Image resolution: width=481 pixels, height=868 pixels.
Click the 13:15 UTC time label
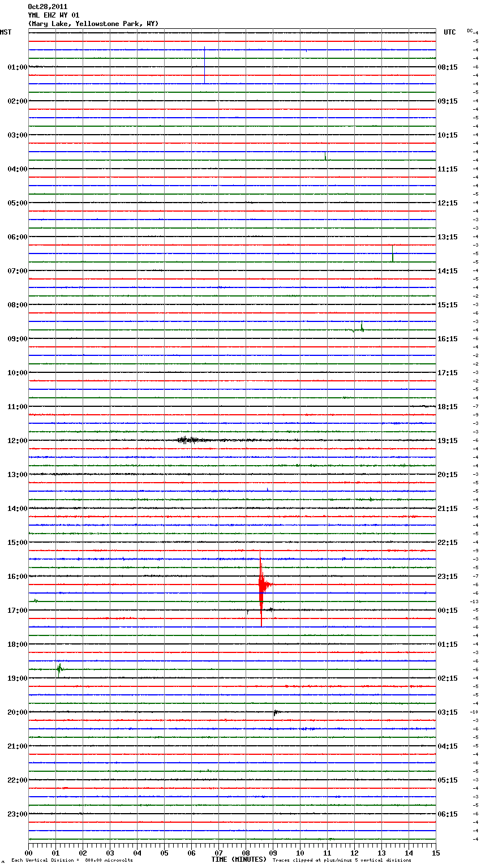click(448, 237)
